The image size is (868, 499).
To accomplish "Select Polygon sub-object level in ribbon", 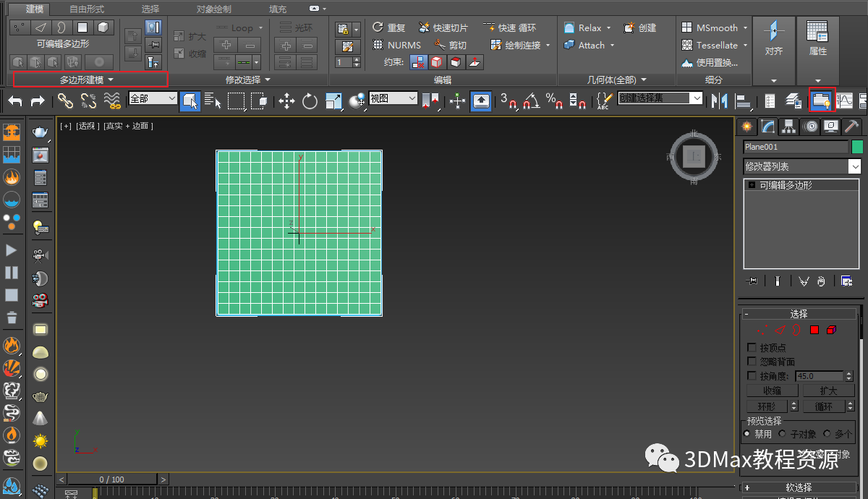I will click(82, 27).
